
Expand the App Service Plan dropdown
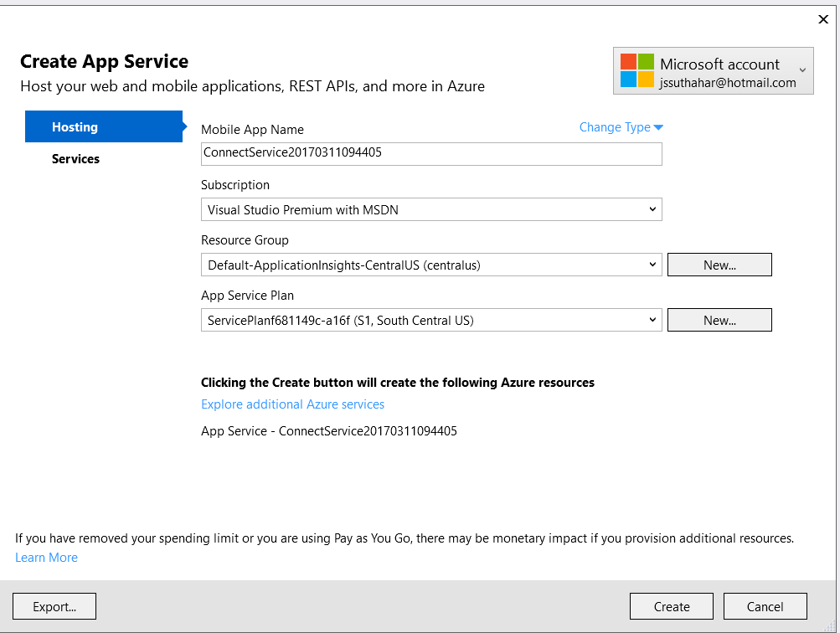(x=431, y=320)
